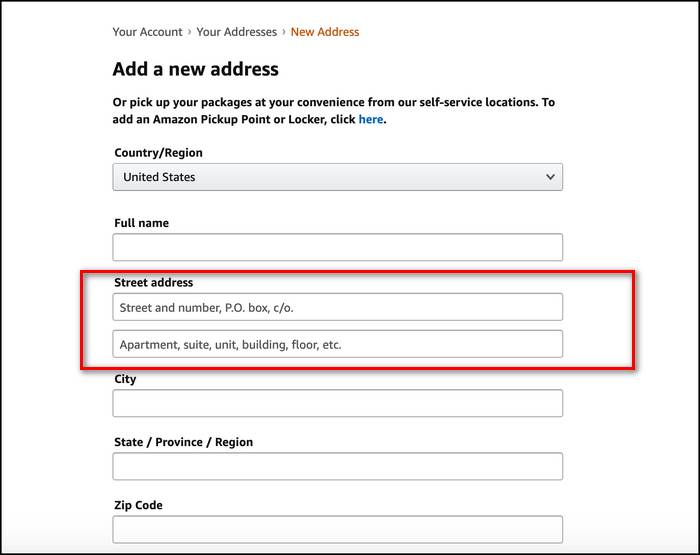Click the 'here' Pickup Point link
Image resolution: width=700 pixels, height=555 pixels.
(x=370, y=119)
